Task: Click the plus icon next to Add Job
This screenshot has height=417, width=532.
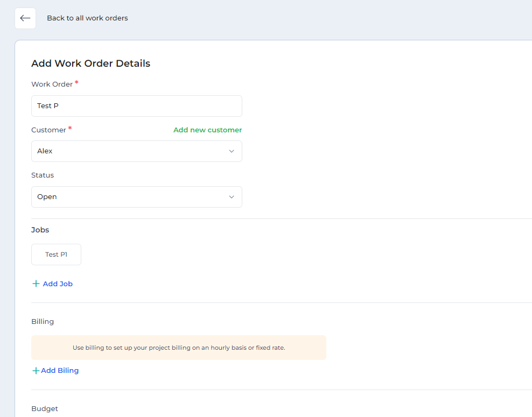Action: point(36,284)
